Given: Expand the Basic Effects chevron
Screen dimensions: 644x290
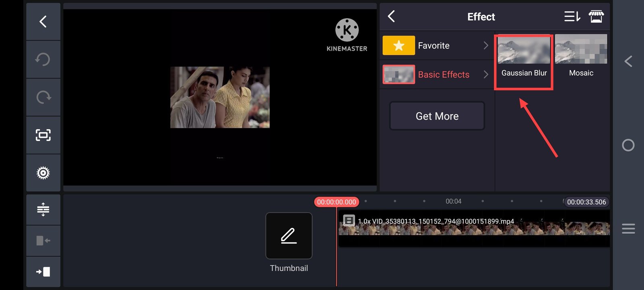Looking at the screenshot, I should (486, 75).
